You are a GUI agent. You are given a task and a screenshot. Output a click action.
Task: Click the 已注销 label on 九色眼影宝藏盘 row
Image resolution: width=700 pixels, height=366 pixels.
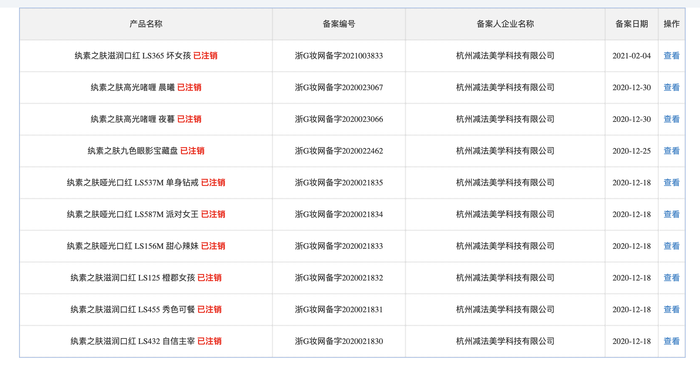point(192,151)
